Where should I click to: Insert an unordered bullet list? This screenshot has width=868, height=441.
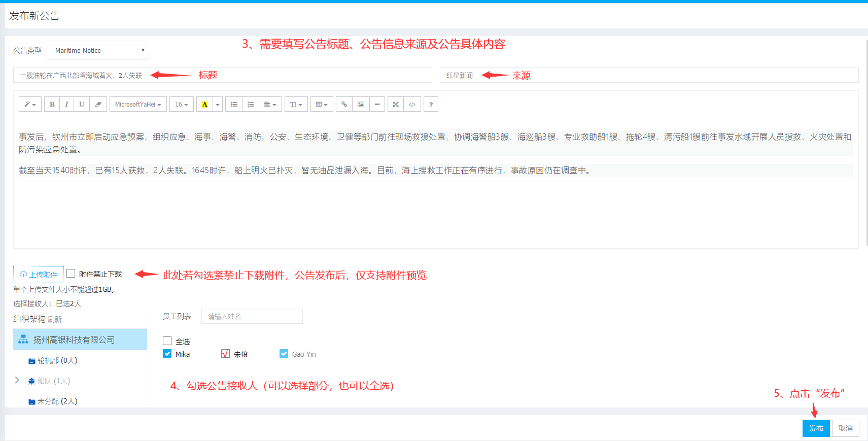[x=234, y=104]
